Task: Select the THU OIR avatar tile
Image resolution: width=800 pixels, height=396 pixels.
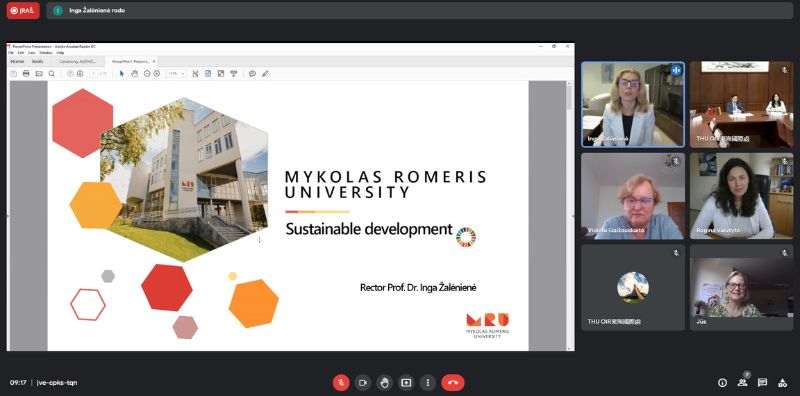Action: (x=633, y=287)
